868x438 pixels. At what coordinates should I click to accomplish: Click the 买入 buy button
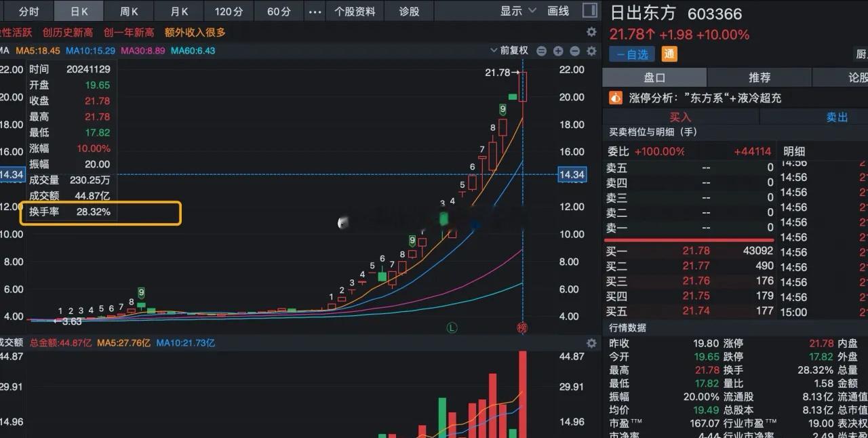click(x=680, y=117)
